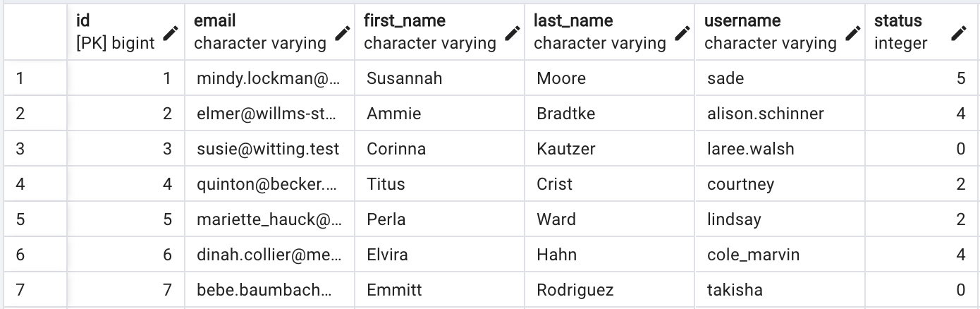
Task: Click the last_name cell Kautzer
Action: coord(565,149)
